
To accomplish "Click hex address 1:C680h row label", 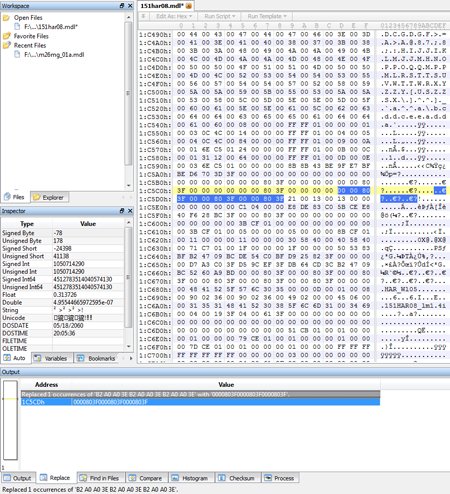I will pos(155,289).
